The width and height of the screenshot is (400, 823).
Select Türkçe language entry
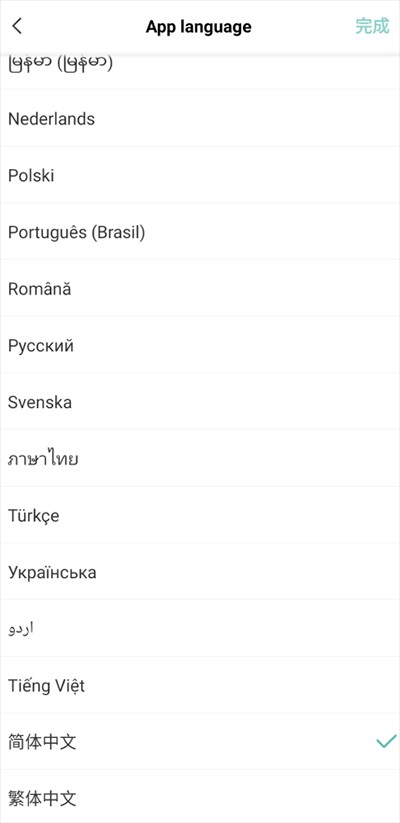(x=200, y=515)
